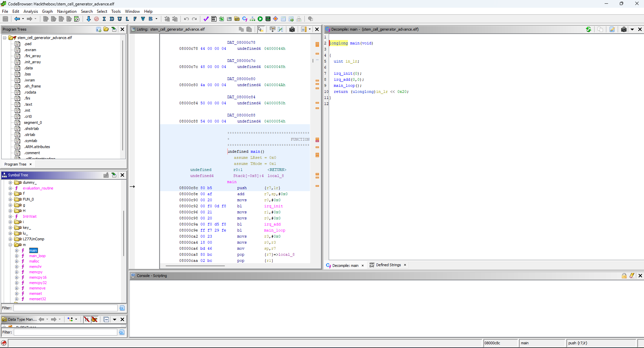Click the Clear Console pencil icon

click(632, 276)
